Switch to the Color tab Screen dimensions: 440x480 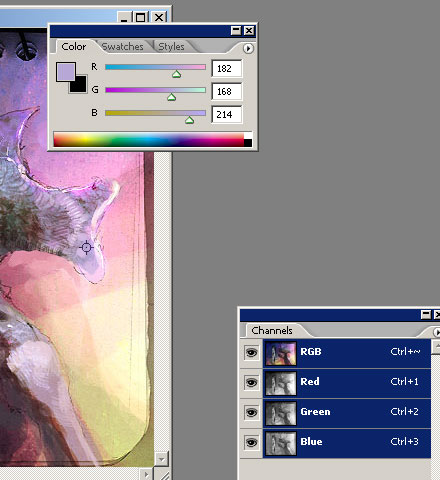point(73,47)
